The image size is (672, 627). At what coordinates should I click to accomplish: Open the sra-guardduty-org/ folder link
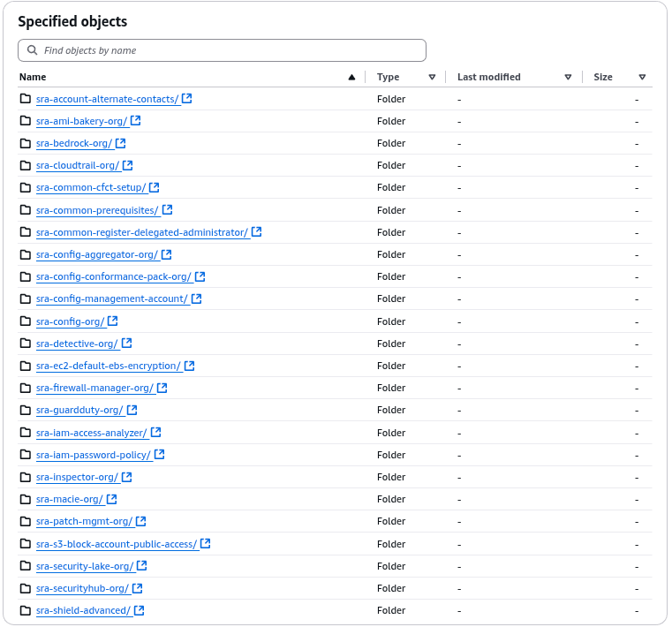tap(79, 410)
